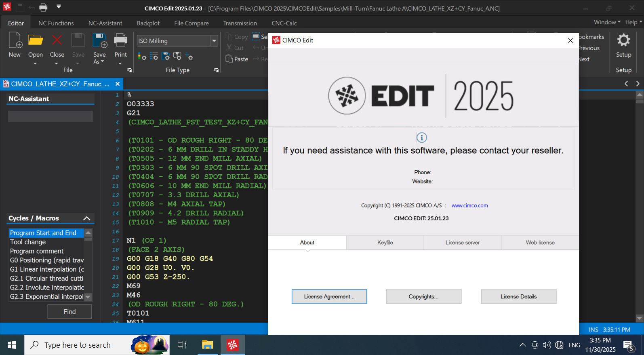Select 'Program comment' in the Cycles list

coord(46,251)
